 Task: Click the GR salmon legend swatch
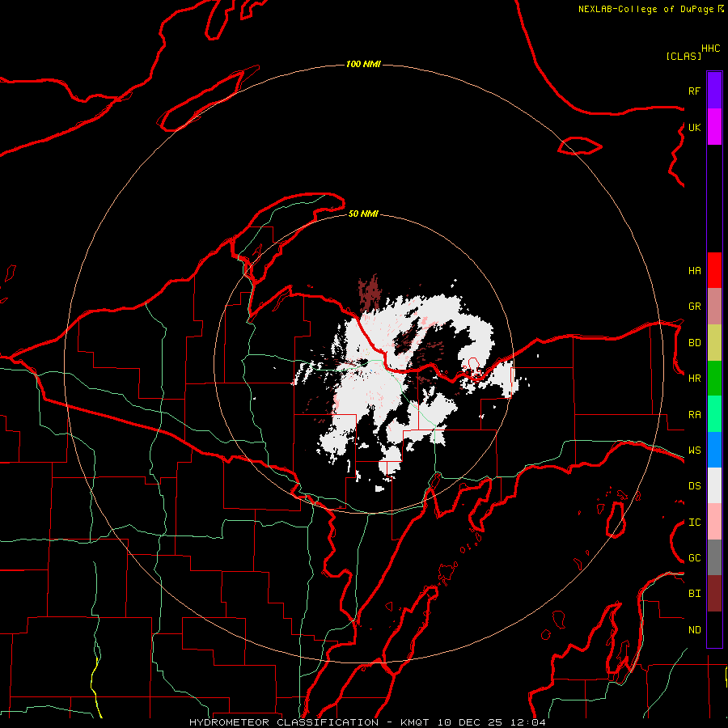point(714,306)
